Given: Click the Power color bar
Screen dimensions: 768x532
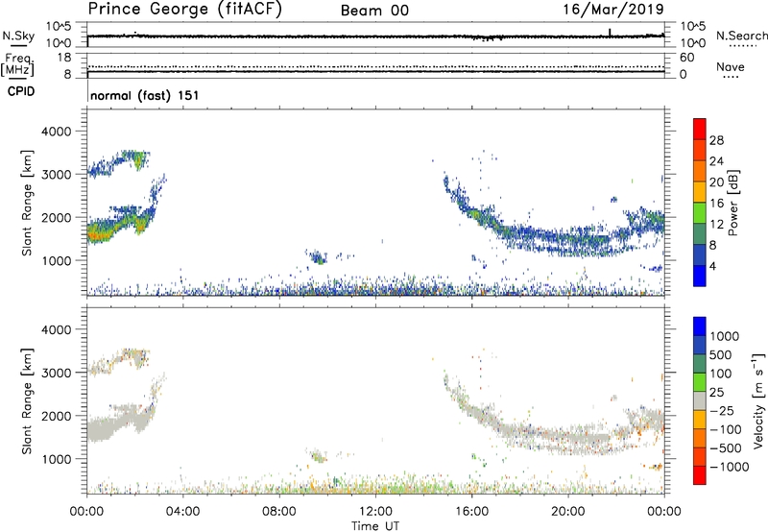Looking at the screenshot, I should click(x=700, y=203).
